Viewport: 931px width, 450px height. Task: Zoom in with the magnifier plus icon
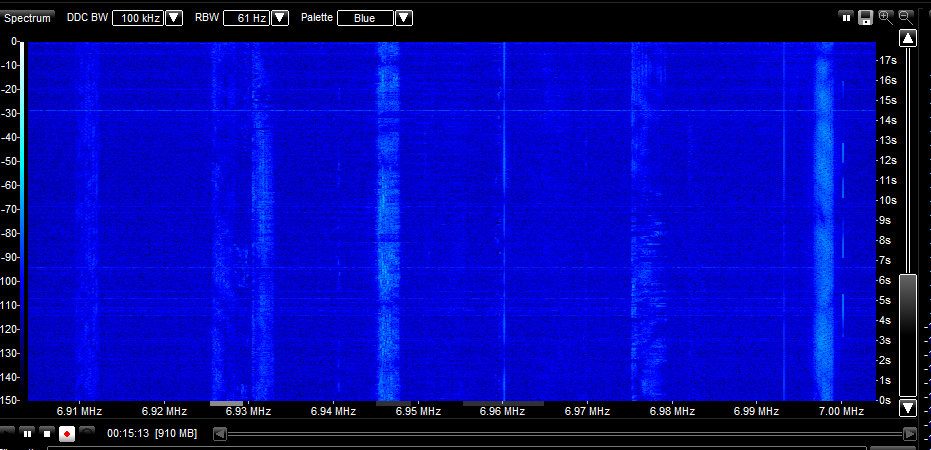pyautogui.click(x=885, y=17)
